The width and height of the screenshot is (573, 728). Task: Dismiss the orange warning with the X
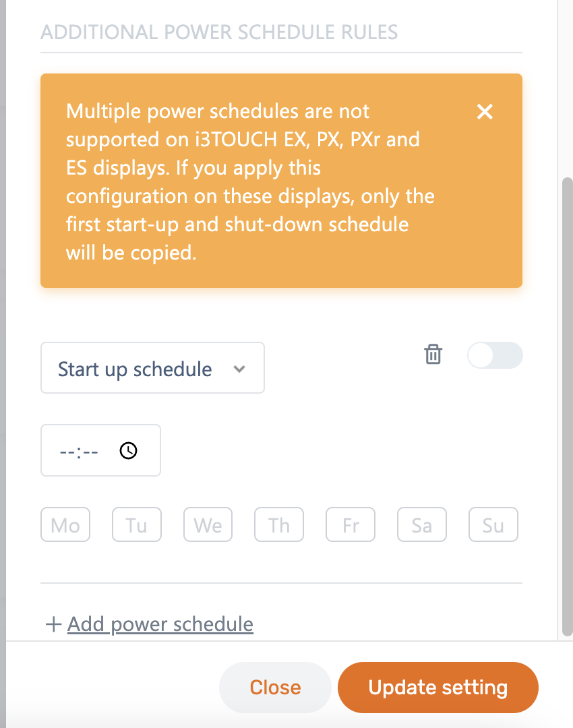click(485, 112)
